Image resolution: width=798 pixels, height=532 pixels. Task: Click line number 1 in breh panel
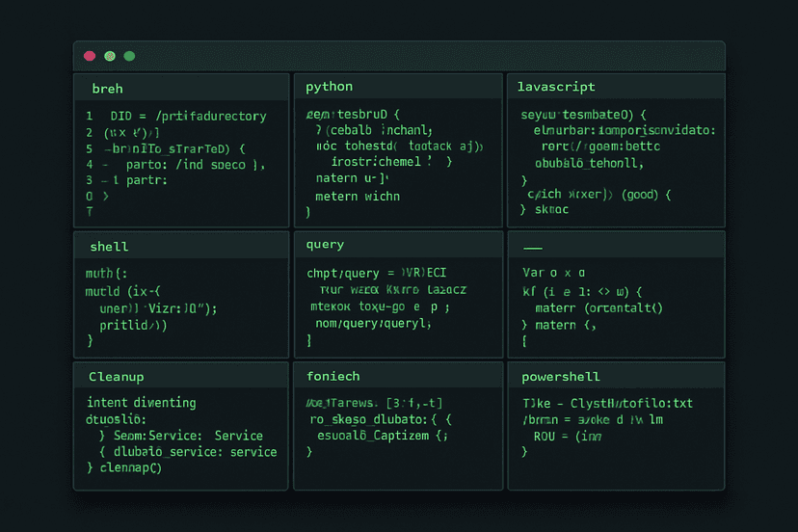[x=90, y=116]
